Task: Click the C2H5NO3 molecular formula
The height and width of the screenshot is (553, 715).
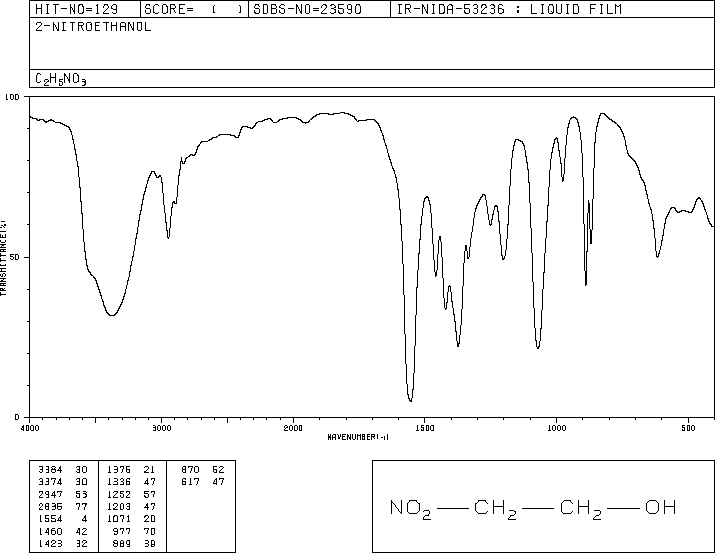Action: click(x=61, y=79)
